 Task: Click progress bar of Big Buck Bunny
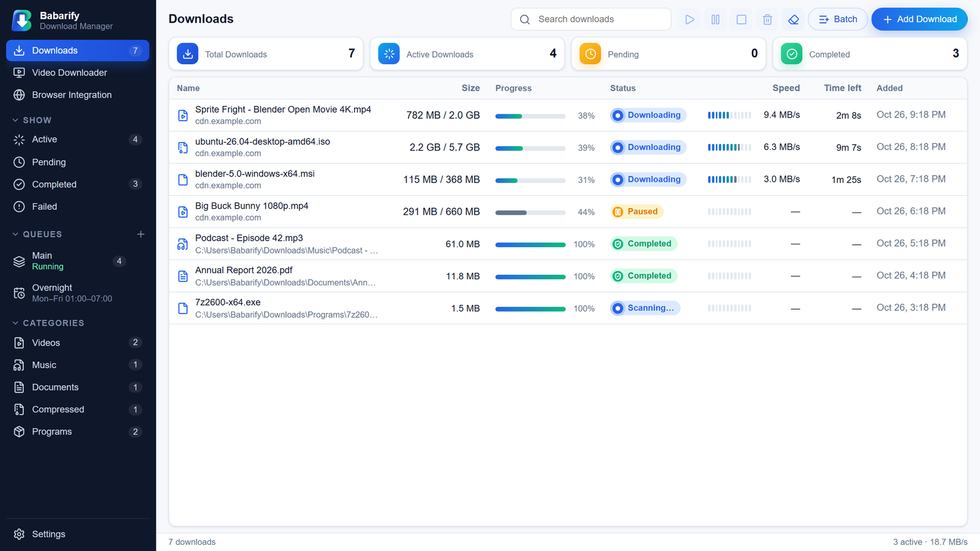[x=530, y=212]
